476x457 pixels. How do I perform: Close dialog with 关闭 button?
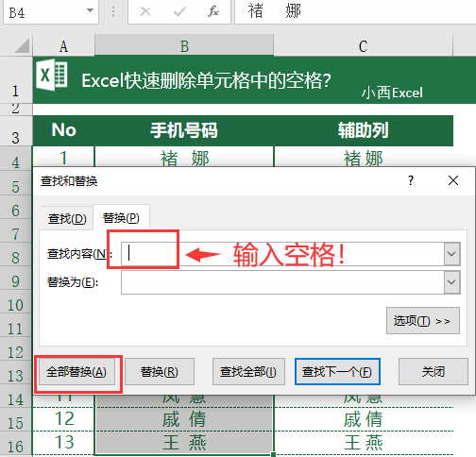tap(433, 372)
